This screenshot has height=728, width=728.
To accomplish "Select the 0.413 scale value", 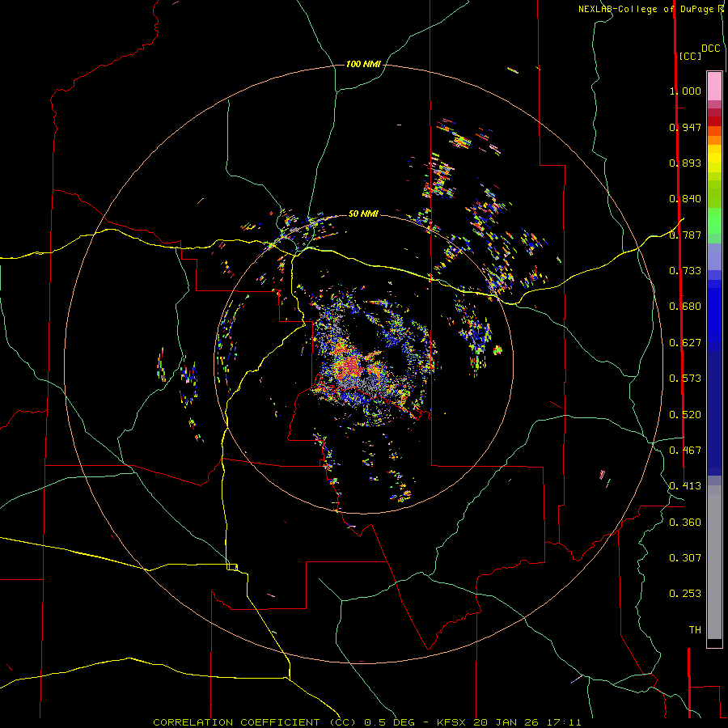I will tap(685, 486).
